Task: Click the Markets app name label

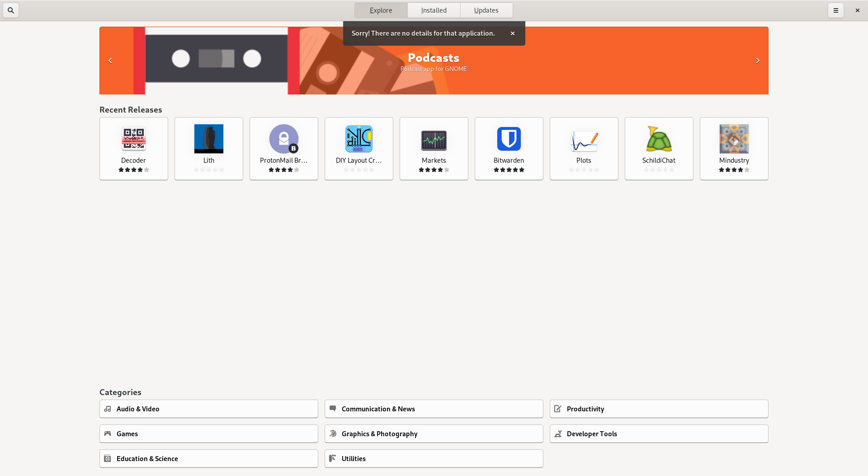Action: click(x=434, y=160)
